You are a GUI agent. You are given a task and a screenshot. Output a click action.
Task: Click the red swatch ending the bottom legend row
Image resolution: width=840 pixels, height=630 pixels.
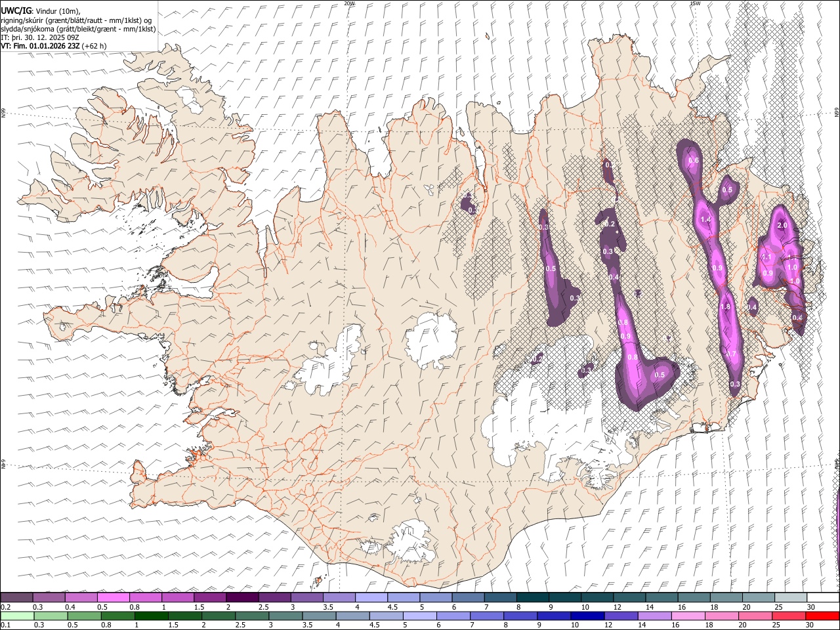822,616
